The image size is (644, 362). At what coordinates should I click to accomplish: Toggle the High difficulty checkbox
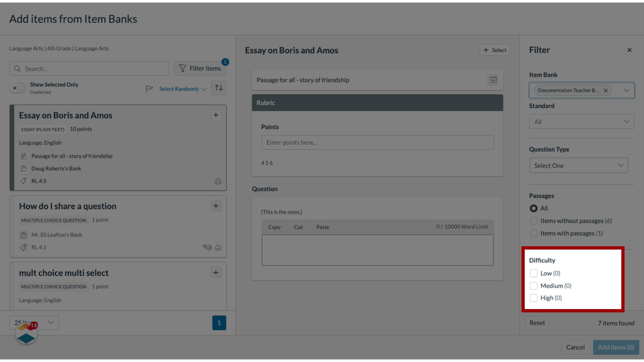point(533,297)
